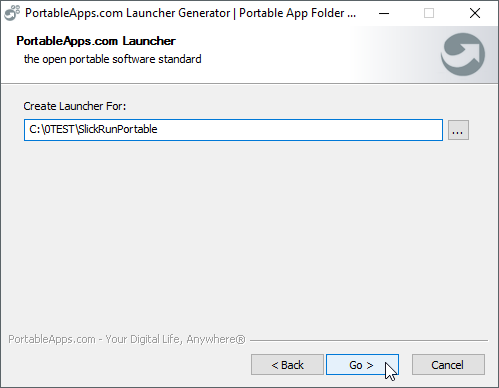Image resolution: width=499 pixels, height=388 pixels.
Task: Click the Go > button
Action: [x=362, y=365]
